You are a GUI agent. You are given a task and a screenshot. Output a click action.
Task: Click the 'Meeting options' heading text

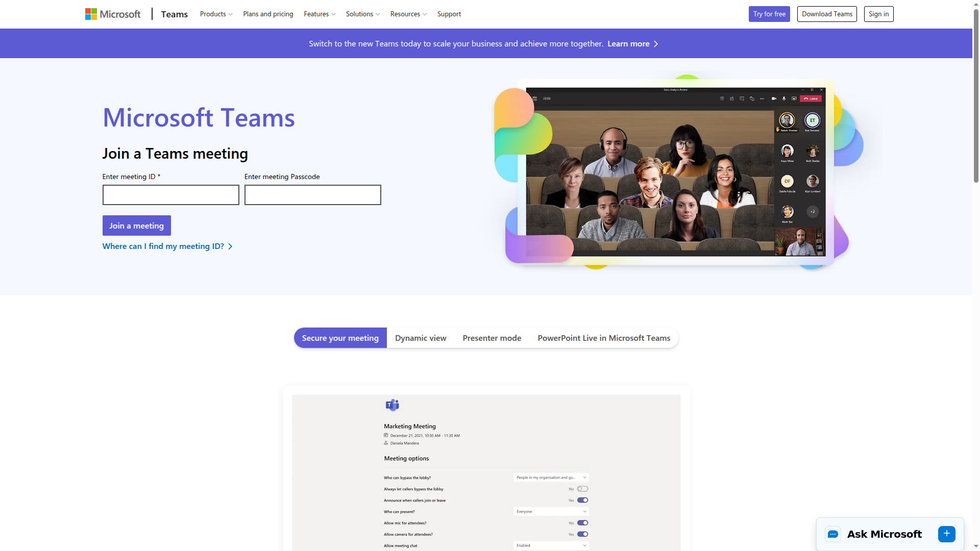tap(406, 459)
